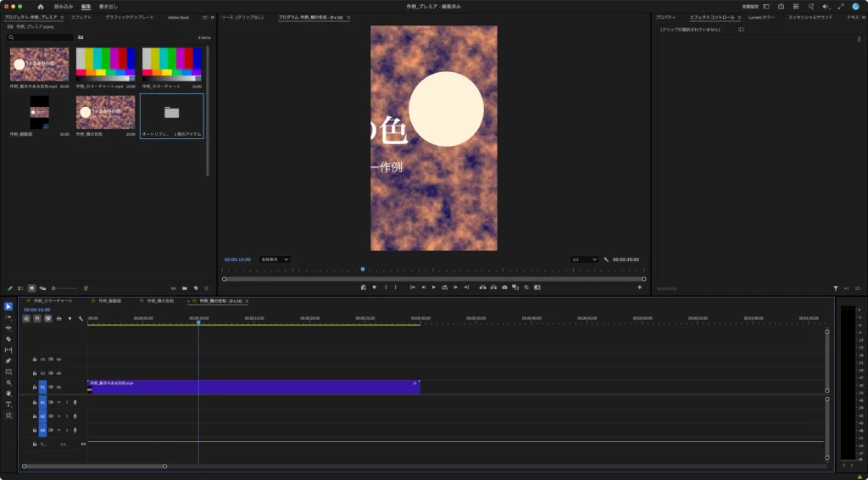Open workspace 初期設定 selector
The image size is (868, 480).
tap(751, 7)
